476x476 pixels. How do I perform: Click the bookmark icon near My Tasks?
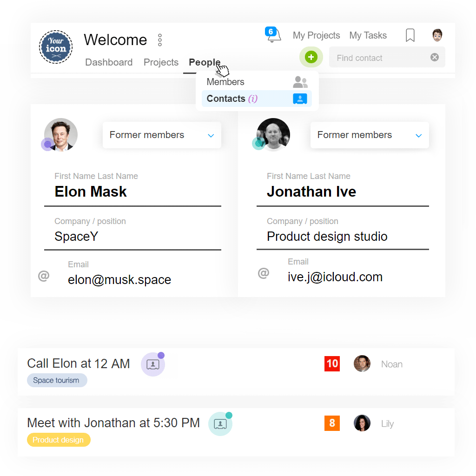click(x=410, y=35)
